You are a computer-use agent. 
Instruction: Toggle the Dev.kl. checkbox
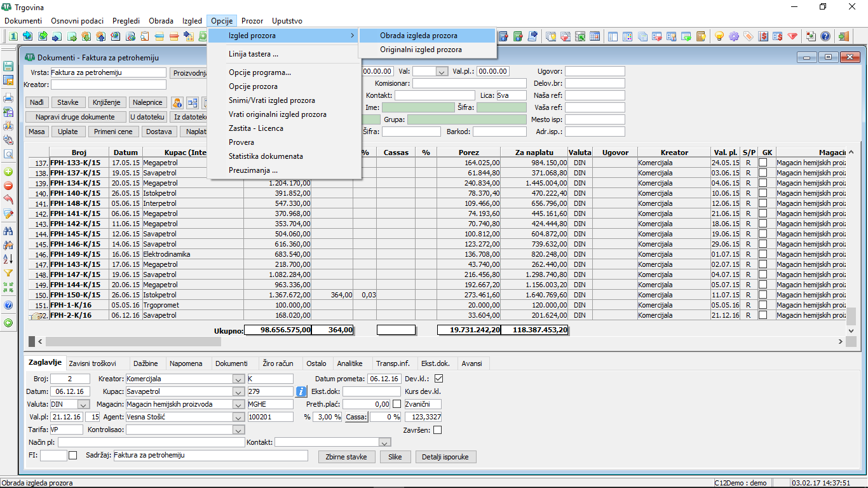pyautogui.click(x=438, y=379)
